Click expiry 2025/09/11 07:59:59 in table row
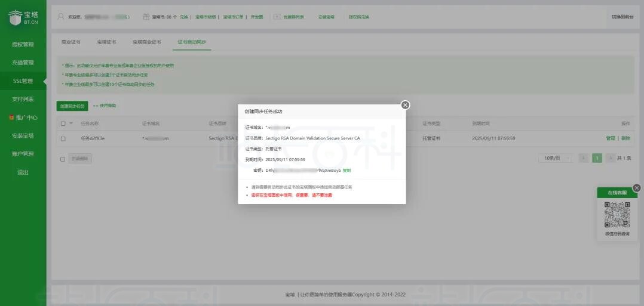The image size is (644, 306). [493, 138]
